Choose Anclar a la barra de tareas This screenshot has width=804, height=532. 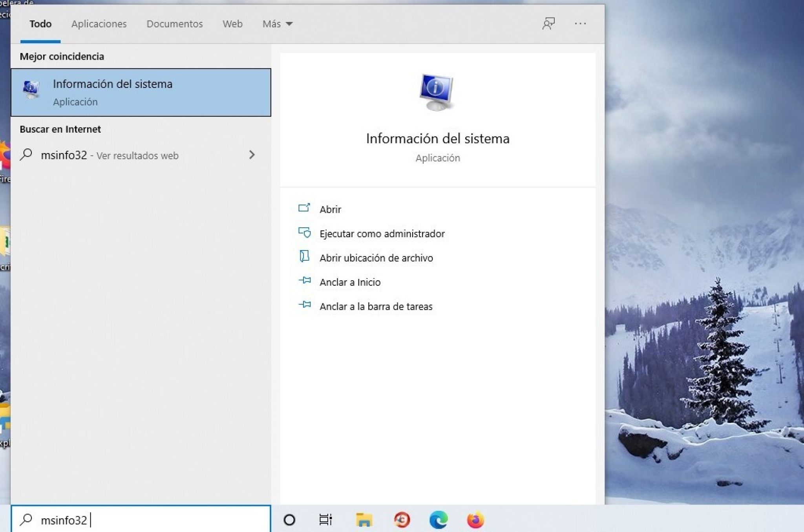point(376,307)
